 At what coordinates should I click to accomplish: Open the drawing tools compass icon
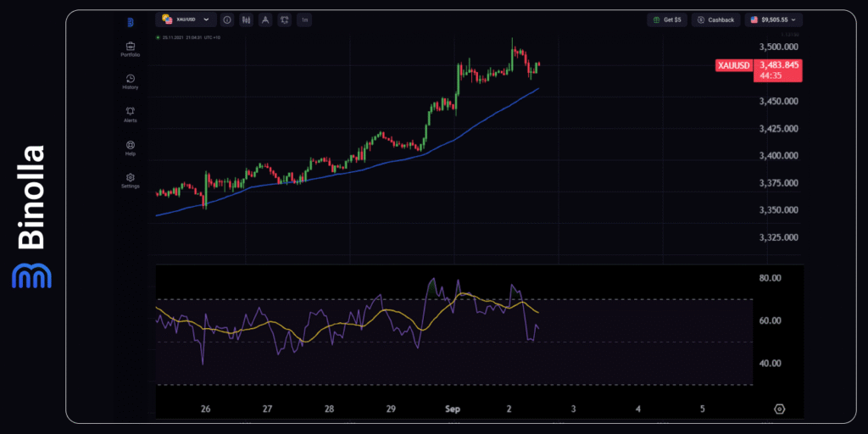tap(265, 19)
